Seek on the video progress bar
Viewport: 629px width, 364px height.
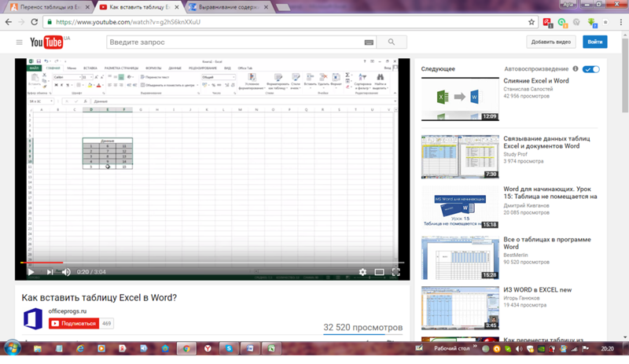tap(212, 263)
